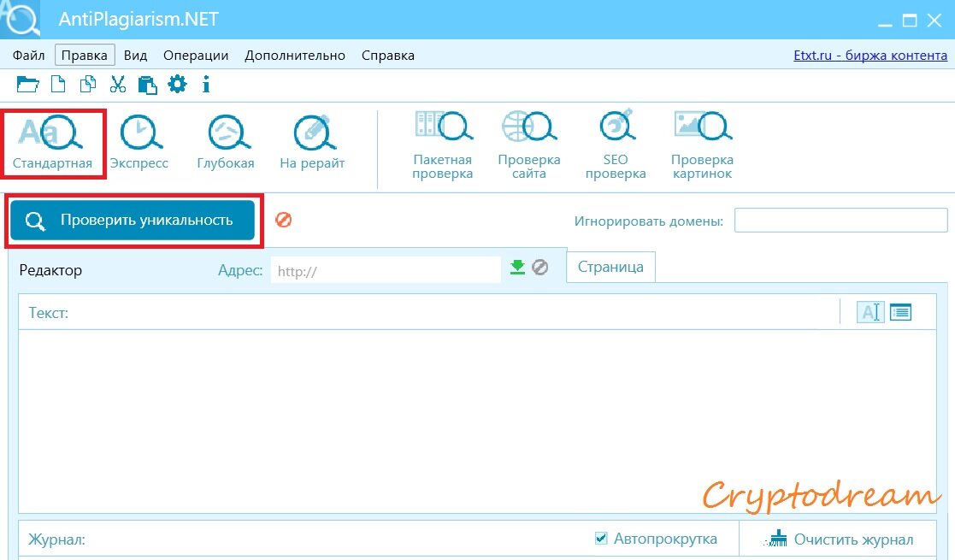This screenshot has height=560, width=955.
Task: Click the info "i" toolbar icon
Action: click(206, 84)
